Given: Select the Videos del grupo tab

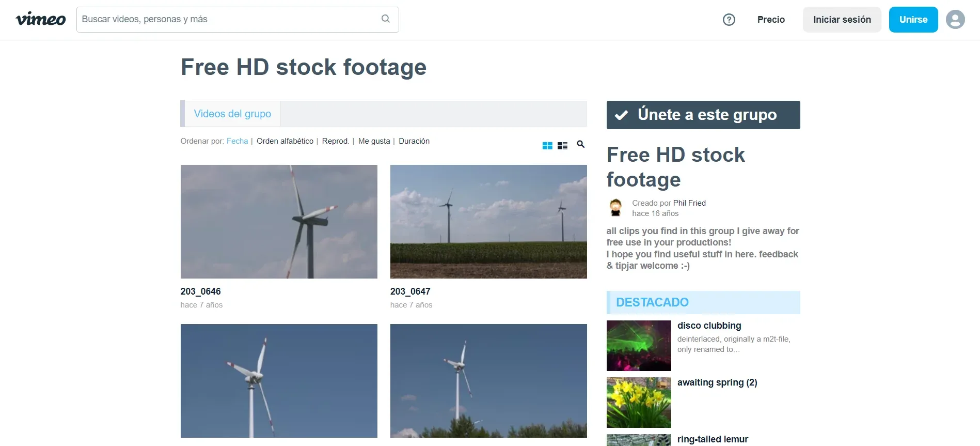Looking at the screenshot, I should (232, 114).
